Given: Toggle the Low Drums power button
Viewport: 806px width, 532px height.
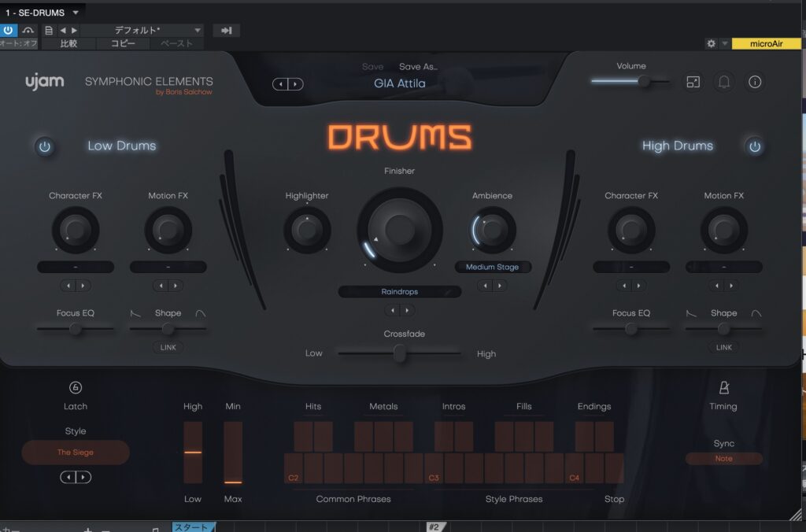Looking at the screenshot, I should tap(45, 146).
